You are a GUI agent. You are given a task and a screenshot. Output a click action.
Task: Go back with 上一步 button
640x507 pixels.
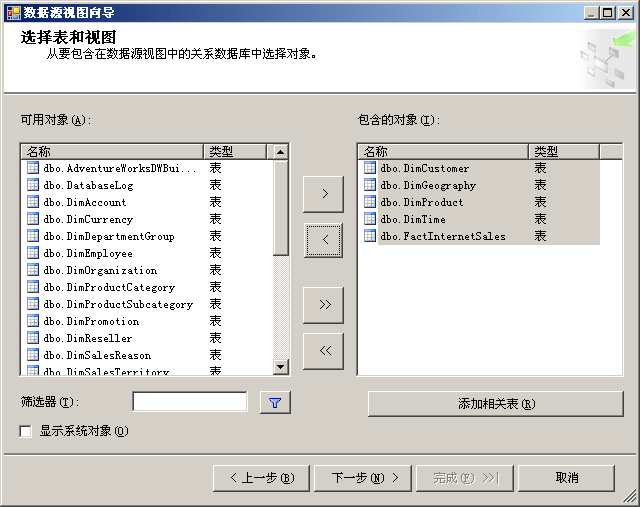[x=261, y=478]
